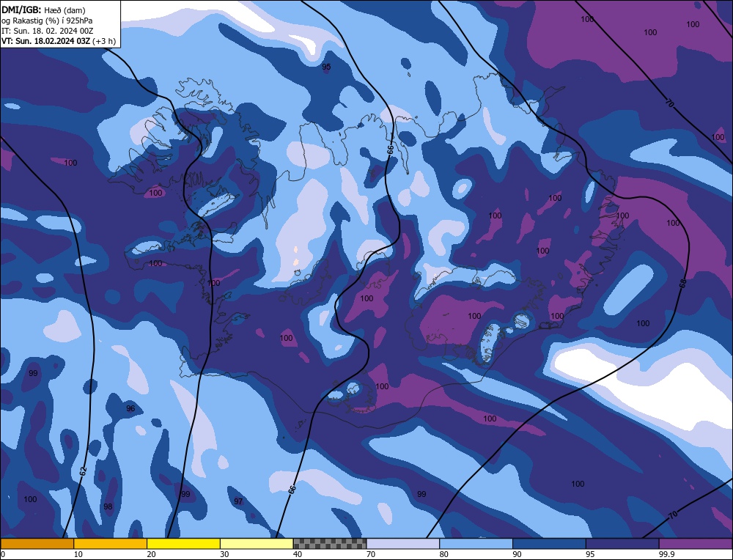Click the '0' legend tick label
Screen dimensions: 733x560
3,554
